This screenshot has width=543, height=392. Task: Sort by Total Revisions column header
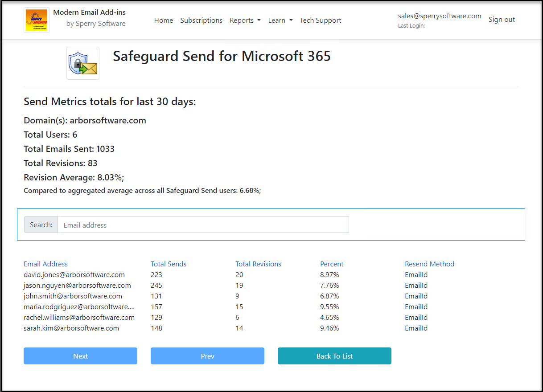pyautogui.click(x=258, y=264)
